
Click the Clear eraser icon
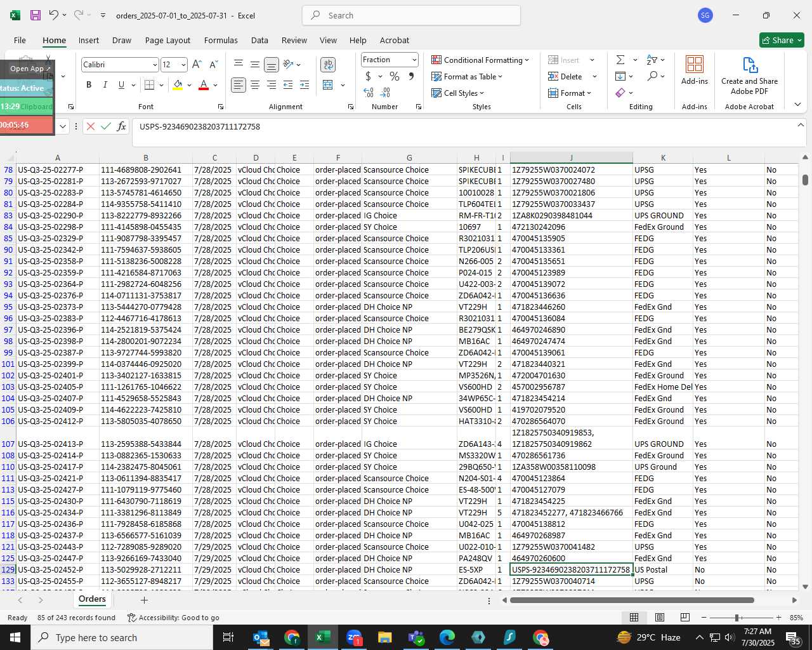(x=620, y=93)
